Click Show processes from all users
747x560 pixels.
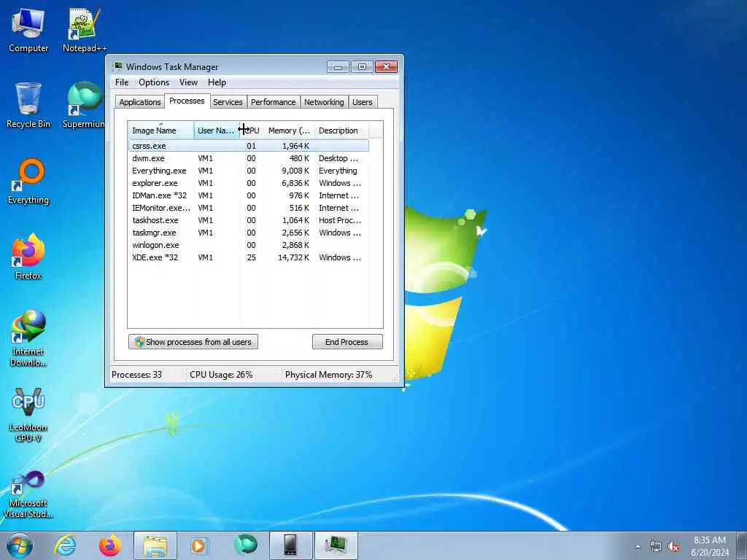tap(193, 342)
